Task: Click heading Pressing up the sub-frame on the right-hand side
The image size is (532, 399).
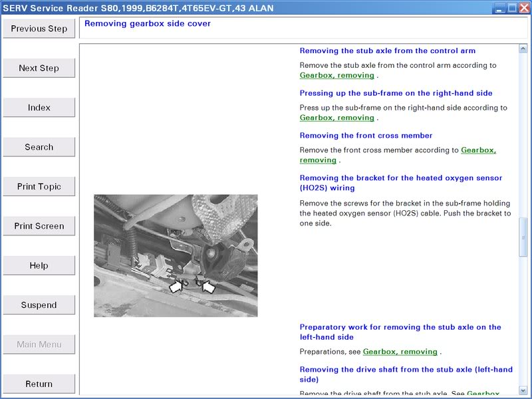Action: coord(396,93)
